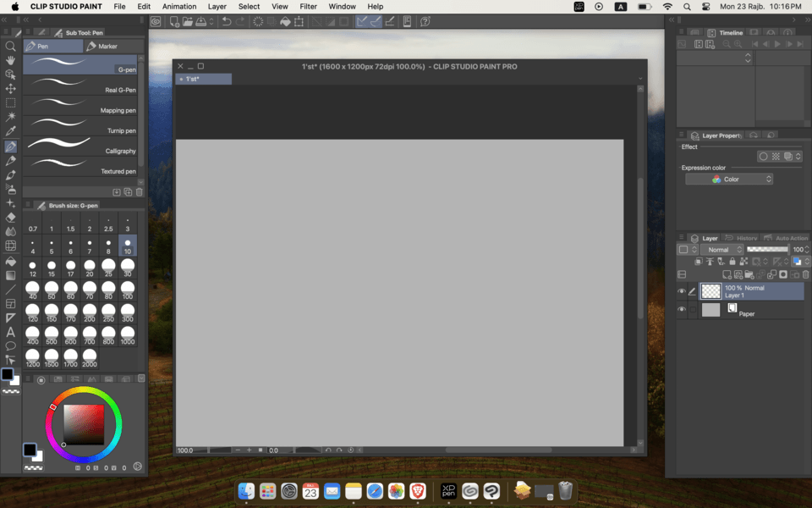Delete the selected sub tool
The height and width of the screenshot is (508, 812).
pos(139,192)
